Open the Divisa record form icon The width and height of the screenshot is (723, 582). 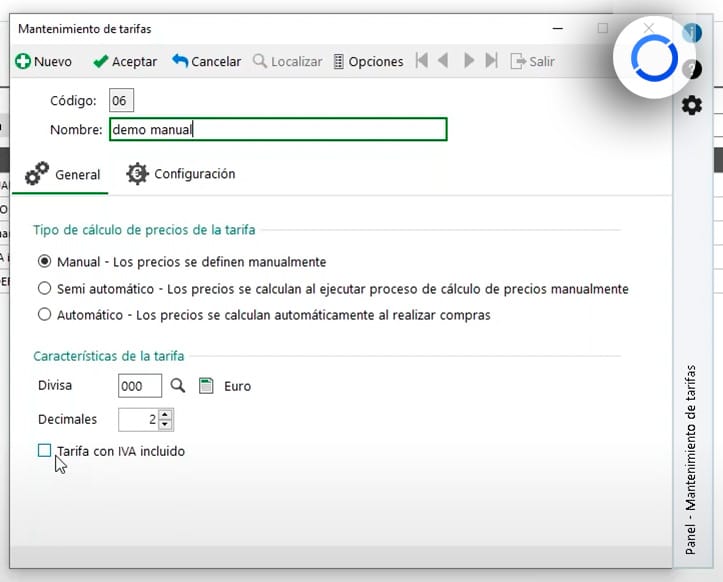click(206, 386)
